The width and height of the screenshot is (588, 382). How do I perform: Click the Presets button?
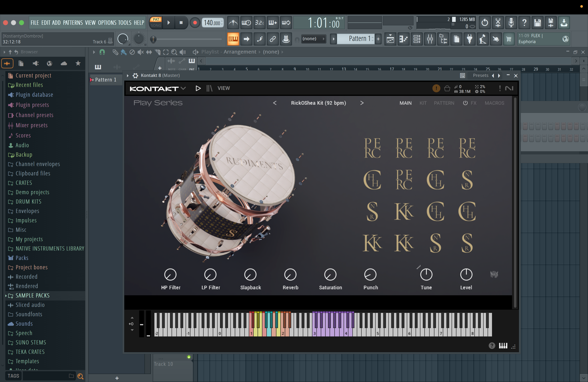point(480,76)
